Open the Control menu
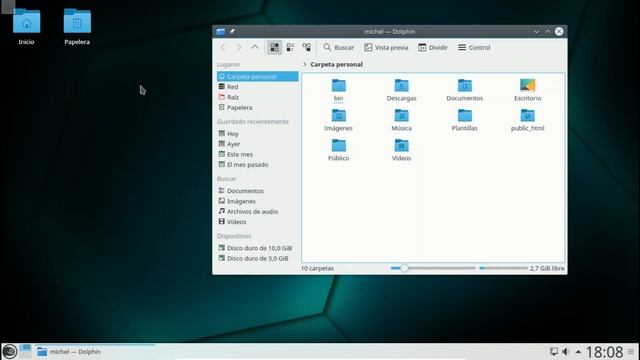 point(474,47)
